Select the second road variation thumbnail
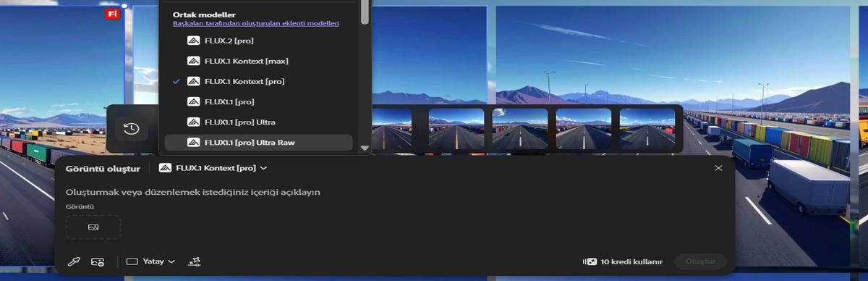The height and width of the screenshot is (281, 868). tap(456, 129)
